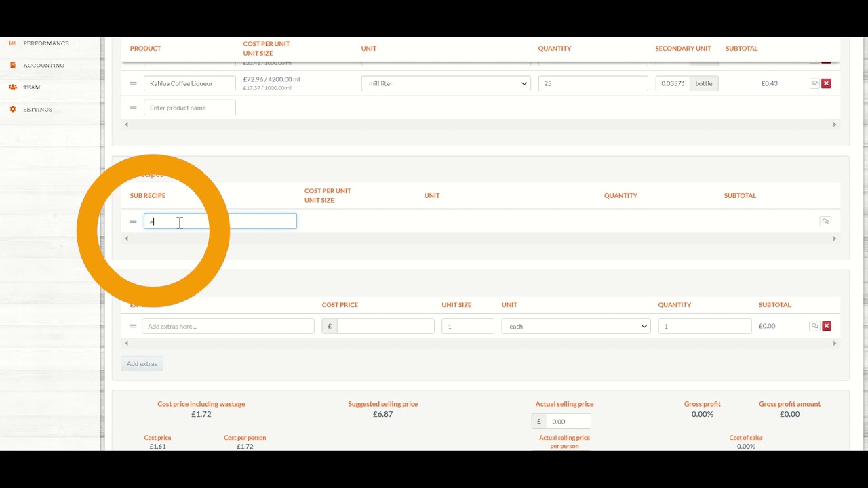This screenshot has height=488, width=868.
Task: Open the comment for the sub recipe row
Action: pyautogui.click(x=825, y=222)
